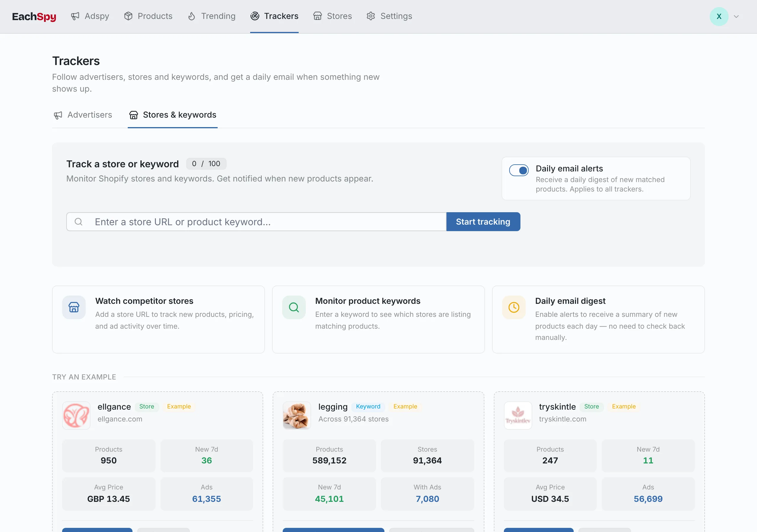Screen dimensions: 757x532
Task: Click the Store badge on ellgance
Action: click(146, 407)
